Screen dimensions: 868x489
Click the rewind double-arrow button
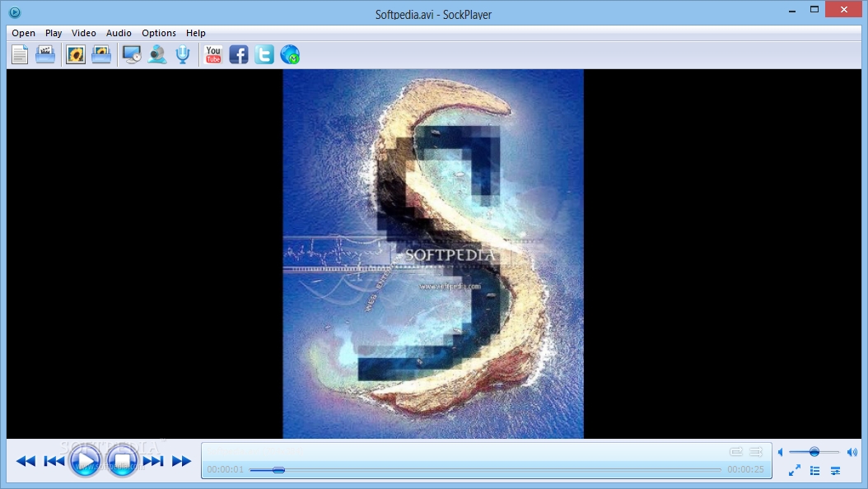coord(26,461)
